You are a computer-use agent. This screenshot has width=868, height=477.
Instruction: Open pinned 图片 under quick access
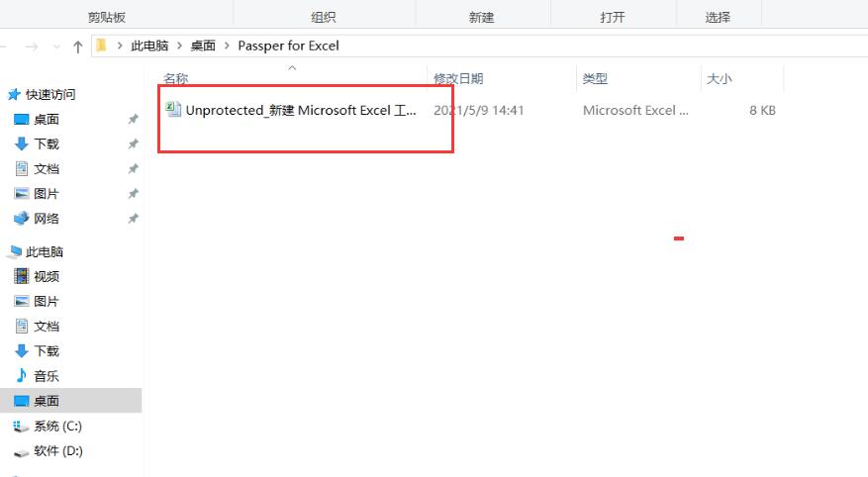[x=47, y=194]
